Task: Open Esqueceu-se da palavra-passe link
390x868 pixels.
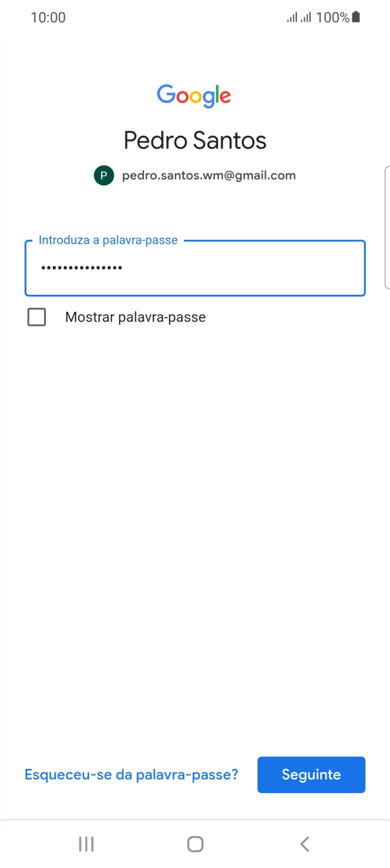Action: [x=131, y=774]
